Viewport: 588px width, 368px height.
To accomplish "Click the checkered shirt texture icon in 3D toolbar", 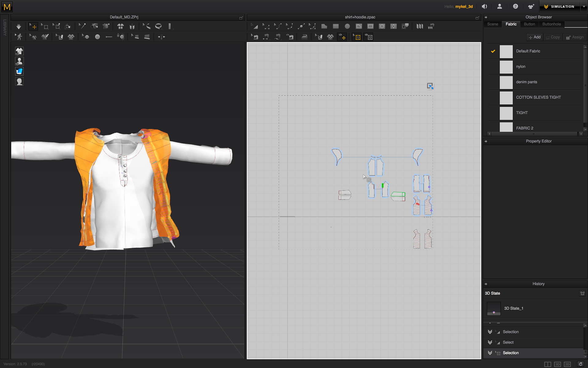I will click(71, 37).
